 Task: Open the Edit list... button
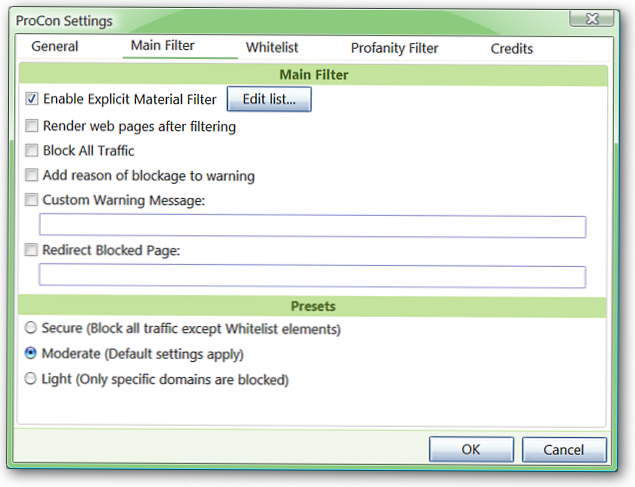(x=269, y=99)
